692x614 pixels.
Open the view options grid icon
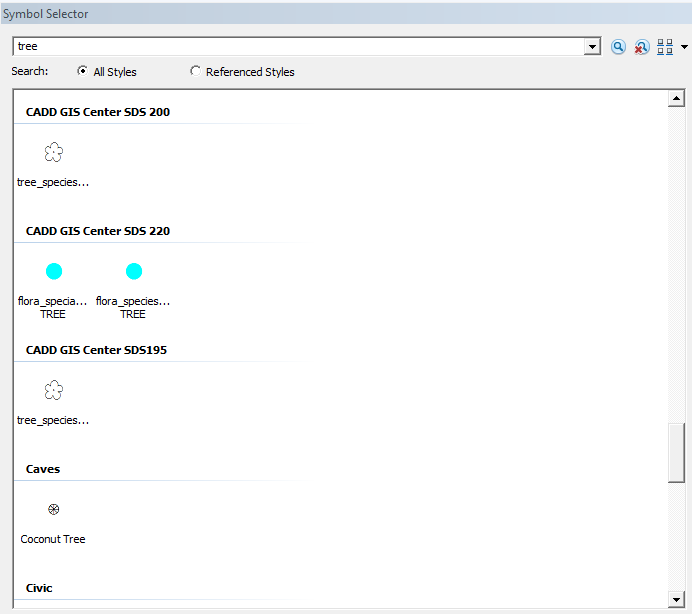(x=665, y=46)
